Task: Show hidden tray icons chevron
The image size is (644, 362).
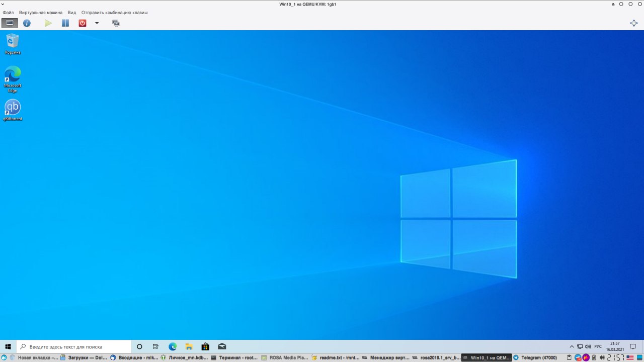Action: [x=572, y=346]
